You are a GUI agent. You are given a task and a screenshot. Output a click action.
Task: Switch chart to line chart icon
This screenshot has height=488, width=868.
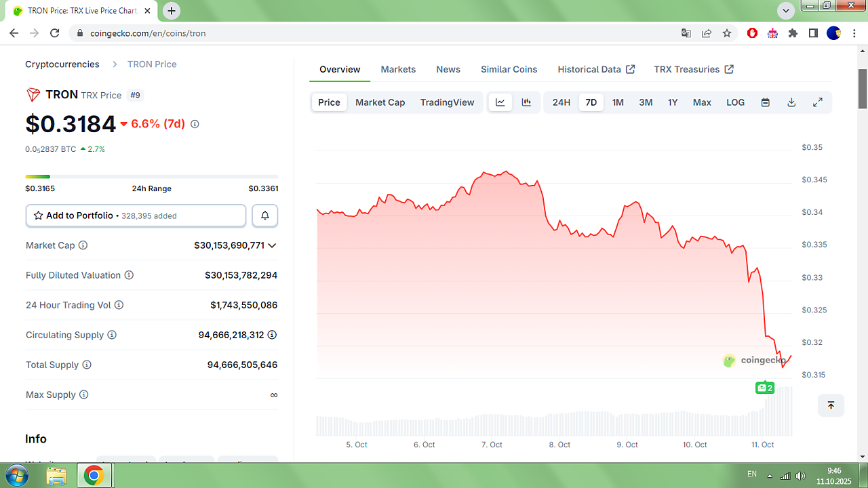[x=500, y=102]
